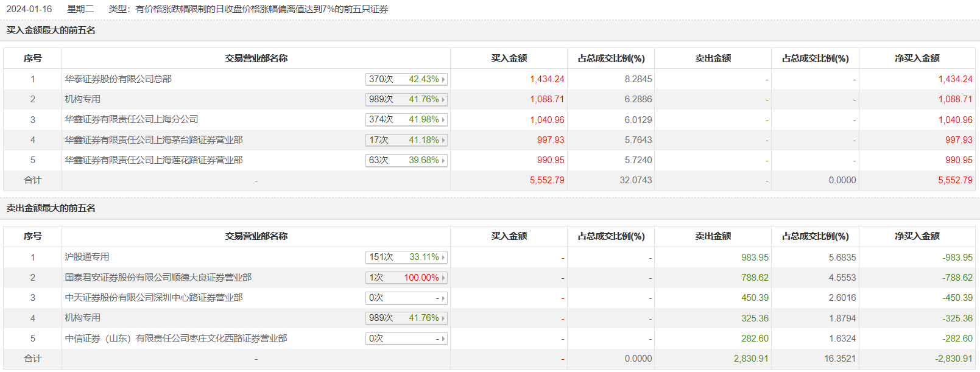
Task: Expand 989次 41.76% box in buy table
Action: (x=406, y=99)
